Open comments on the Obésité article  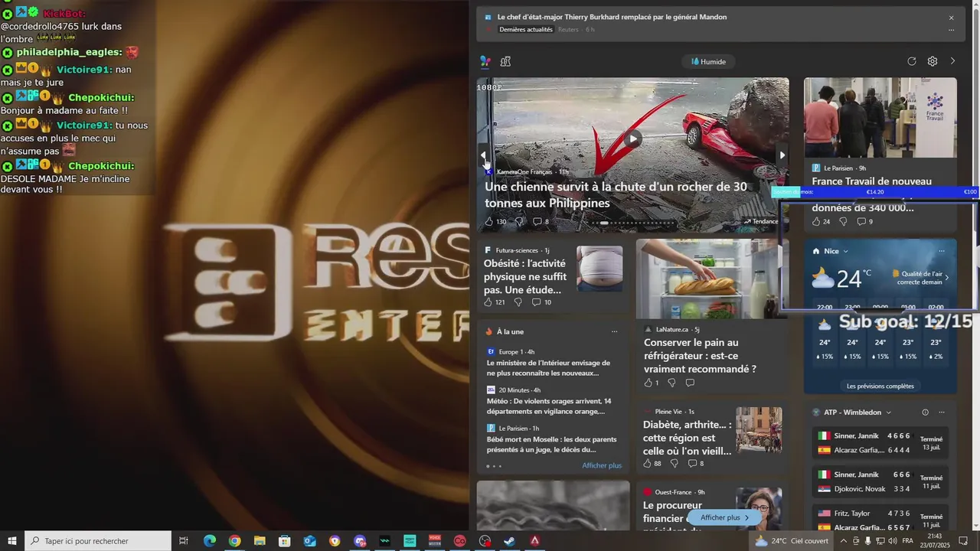[x=541, y=302]
